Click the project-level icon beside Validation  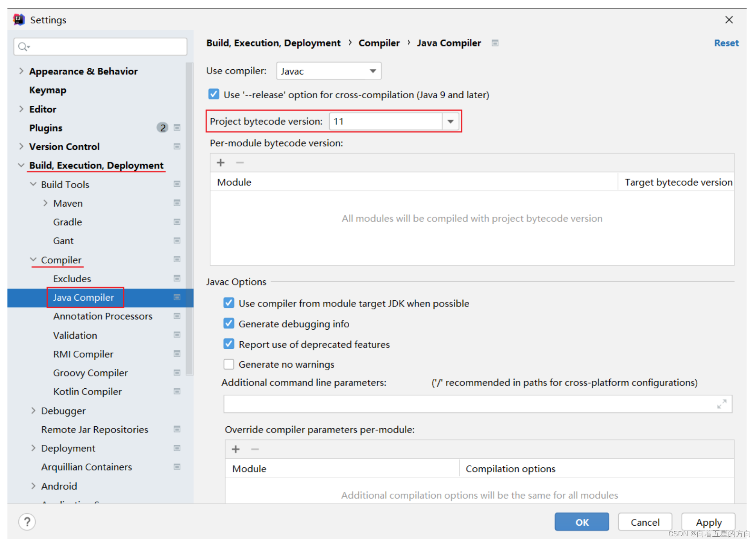(177, 335)
